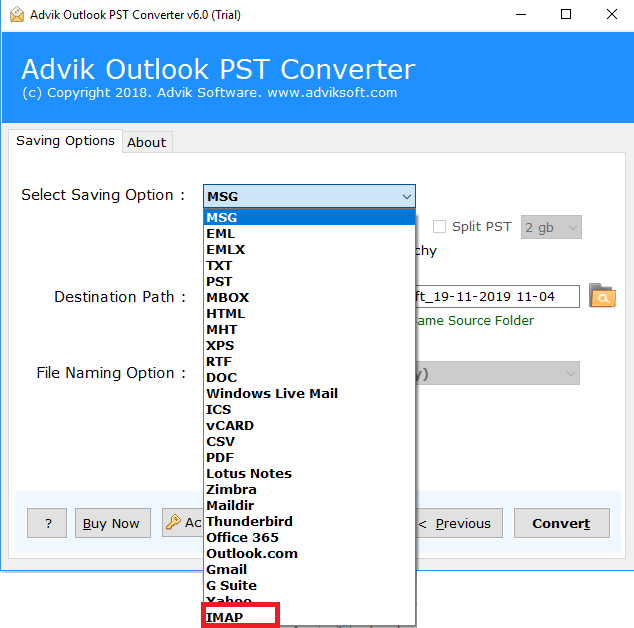
Task: Select XPS from the list
Action: point(309,346)
